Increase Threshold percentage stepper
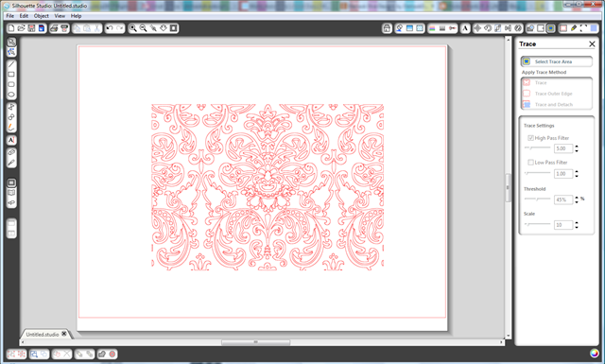605x364 pixels. click(x=577, y=198)
